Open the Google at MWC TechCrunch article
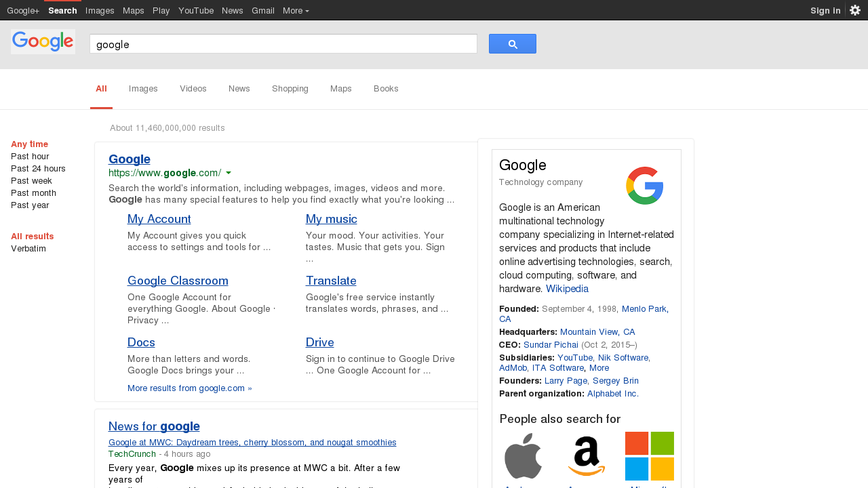The width and height of the screenshot is (868, 488). (252, 443)
